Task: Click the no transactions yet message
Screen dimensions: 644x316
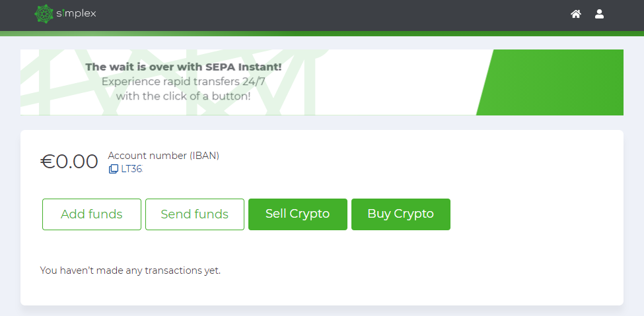Action: coord(130,270)
